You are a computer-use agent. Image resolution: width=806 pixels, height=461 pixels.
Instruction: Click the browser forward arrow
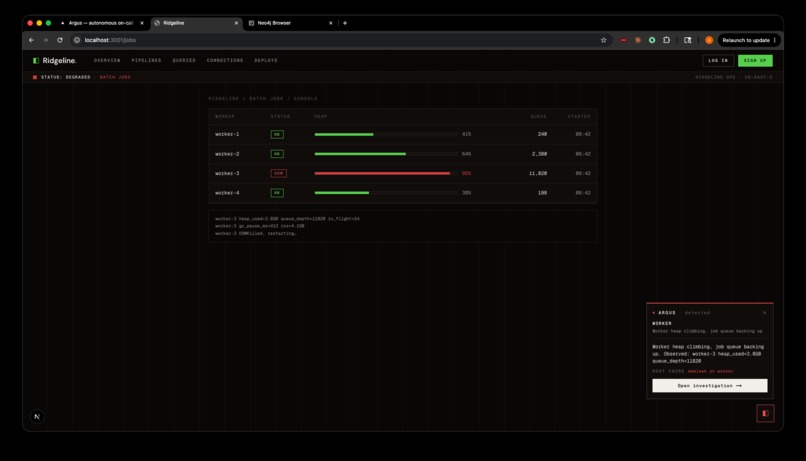(45, 40)
